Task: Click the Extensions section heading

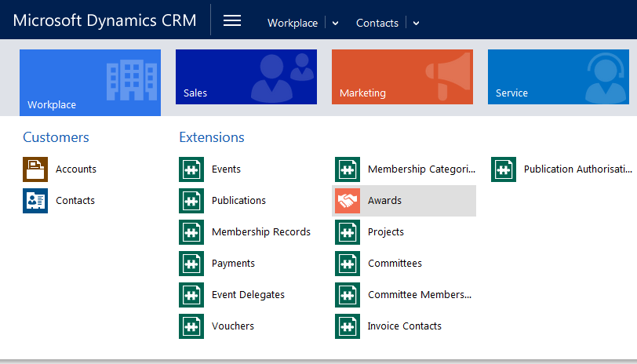Action: tap(212, 137)
